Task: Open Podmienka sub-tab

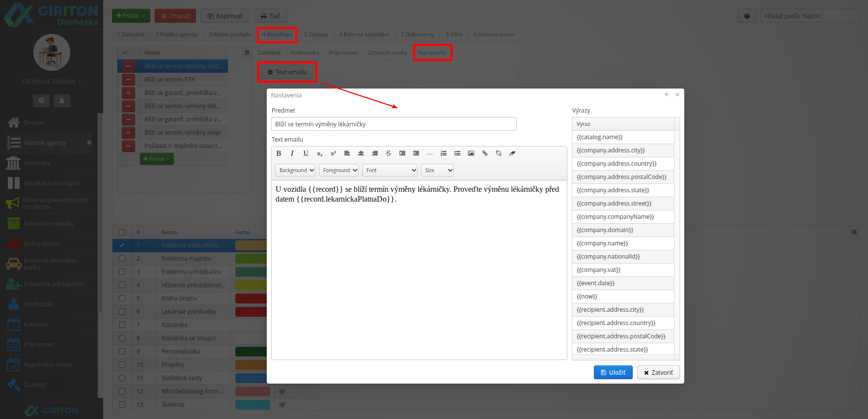Action: pyautogui.click(x=305, y=53)
